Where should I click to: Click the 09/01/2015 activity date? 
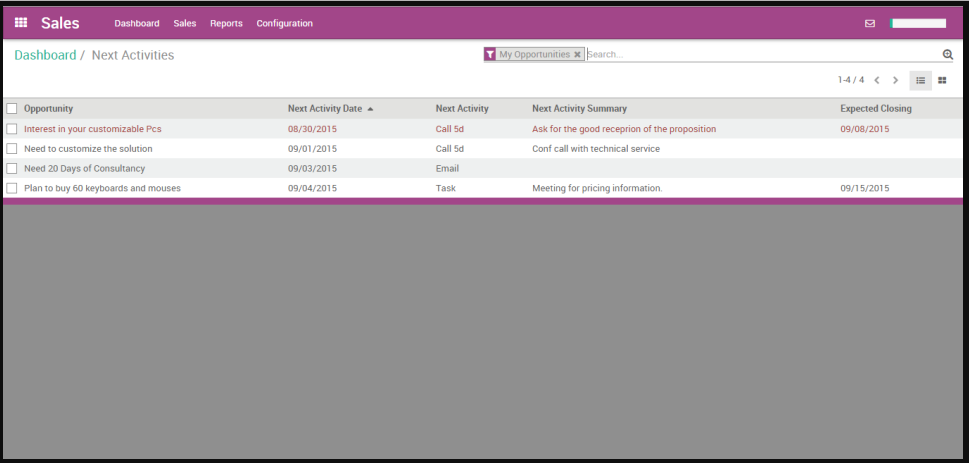click(312, 149)
